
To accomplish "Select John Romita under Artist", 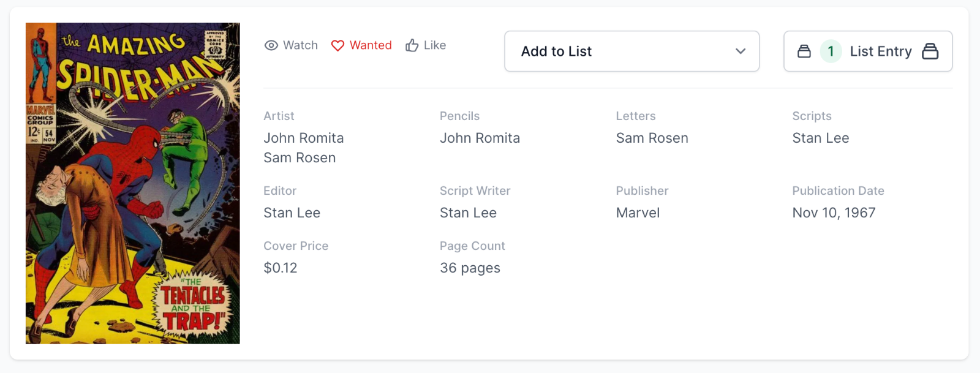I will [304, 138].
